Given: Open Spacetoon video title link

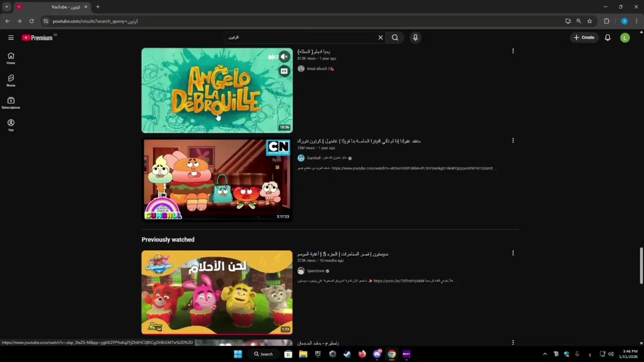Looking at the screenshot, I should click(x=343, y=254).
